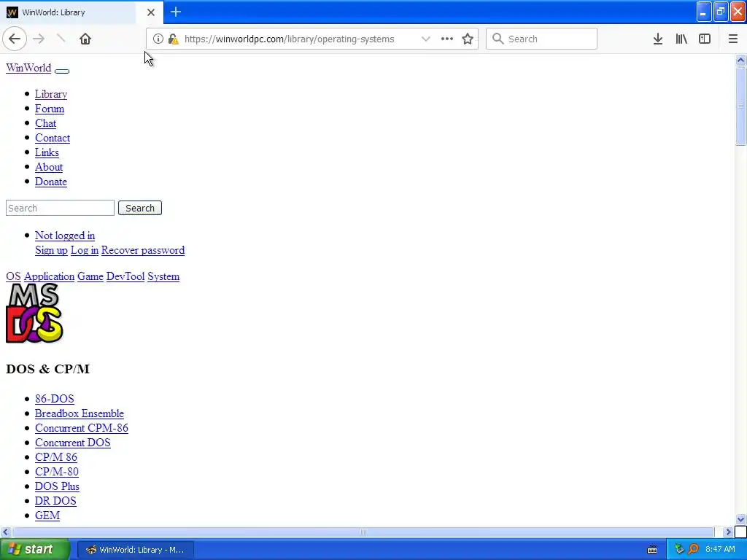
Task: Bookmark this page with the star
Action: pyautogui.click(x=468, y=39)
